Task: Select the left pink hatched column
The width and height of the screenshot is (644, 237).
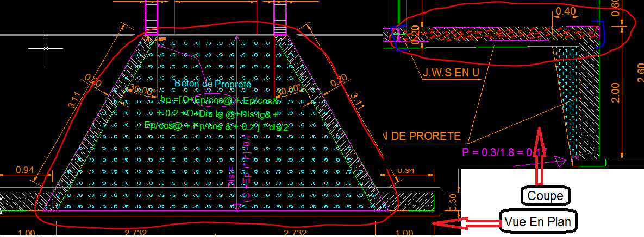Action: coord(152,18)
